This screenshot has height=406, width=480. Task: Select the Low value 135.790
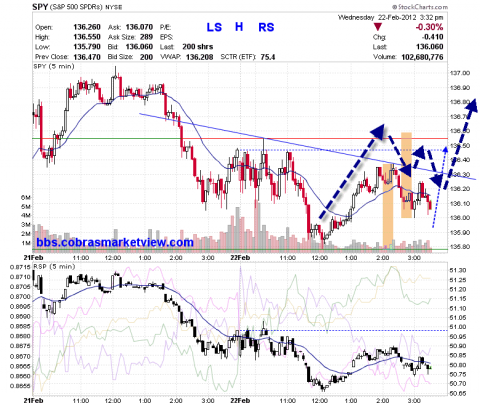click(87, 47)
